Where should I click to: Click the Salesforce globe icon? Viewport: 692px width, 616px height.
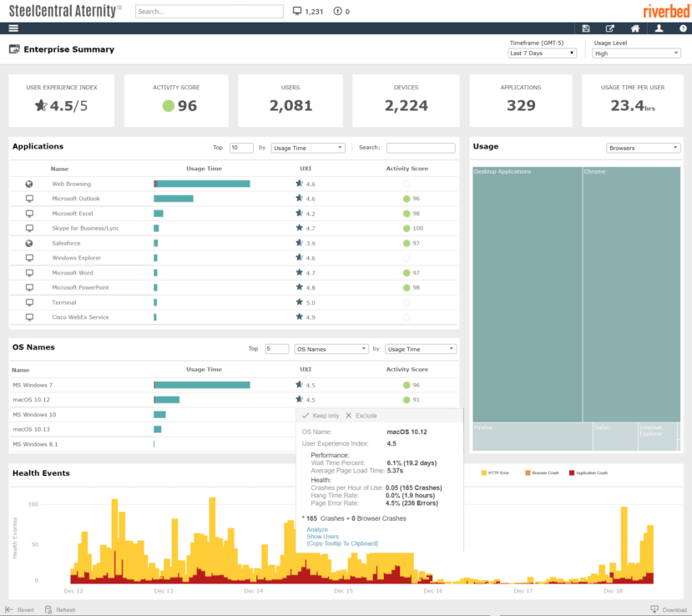coord(29,243)
